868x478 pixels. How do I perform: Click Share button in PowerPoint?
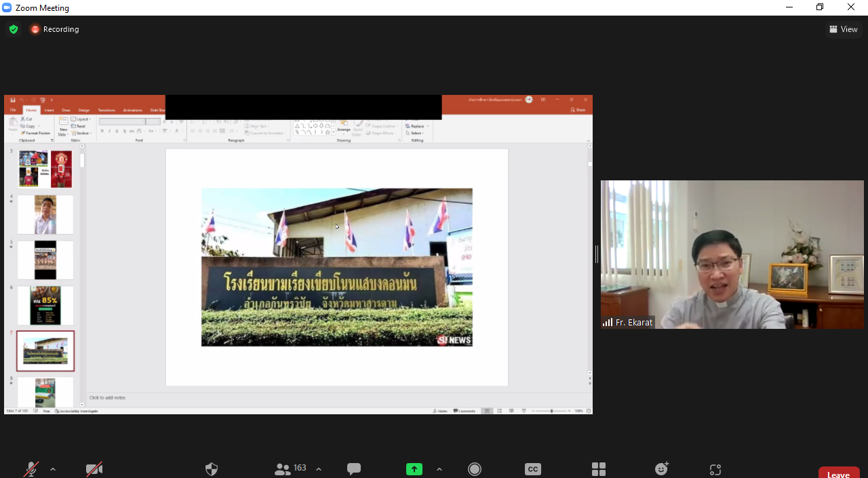coord(578,110)
